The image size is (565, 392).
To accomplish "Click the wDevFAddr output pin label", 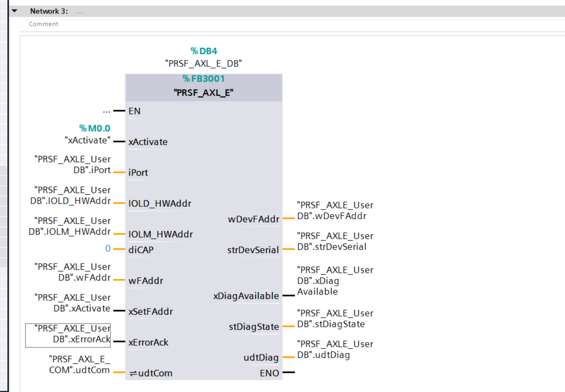I will coord(254,219).
